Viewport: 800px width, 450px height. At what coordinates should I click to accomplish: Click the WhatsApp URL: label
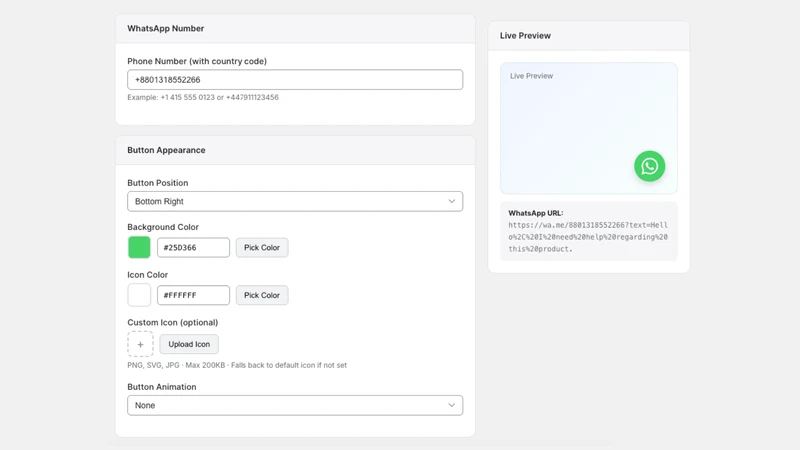click(x=536, y=213)
